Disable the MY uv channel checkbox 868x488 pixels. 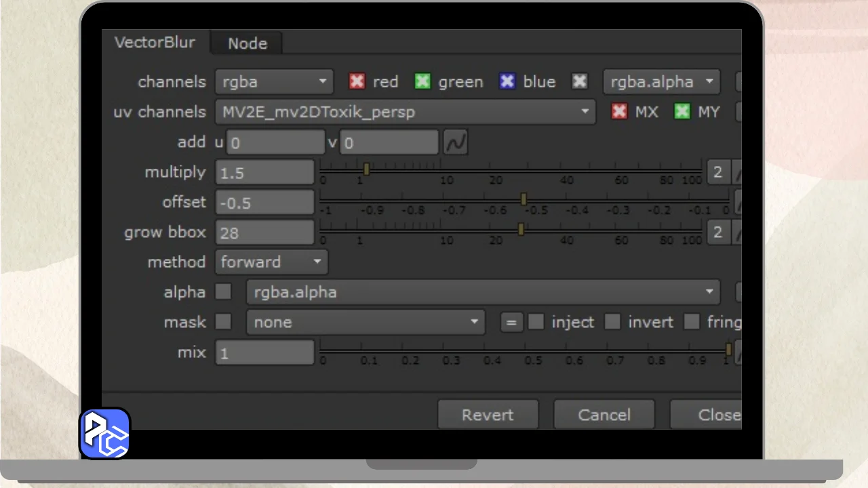point(682,112)
